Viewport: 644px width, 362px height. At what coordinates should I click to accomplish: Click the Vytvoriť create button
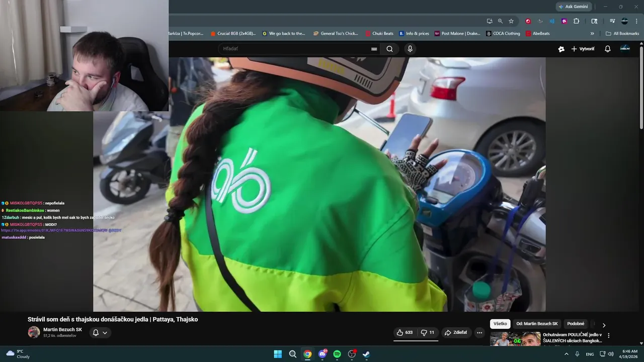pyautogui.click(x=583, y=49)
